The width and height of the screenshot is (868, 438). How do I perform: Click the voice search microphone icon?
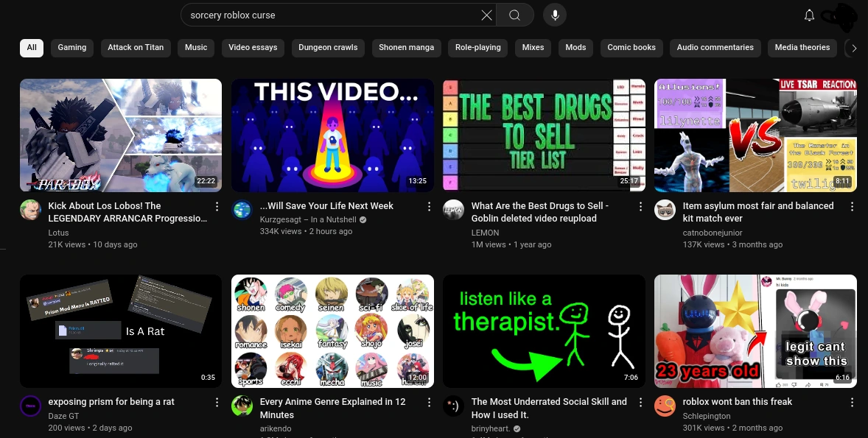coord(554,15)
